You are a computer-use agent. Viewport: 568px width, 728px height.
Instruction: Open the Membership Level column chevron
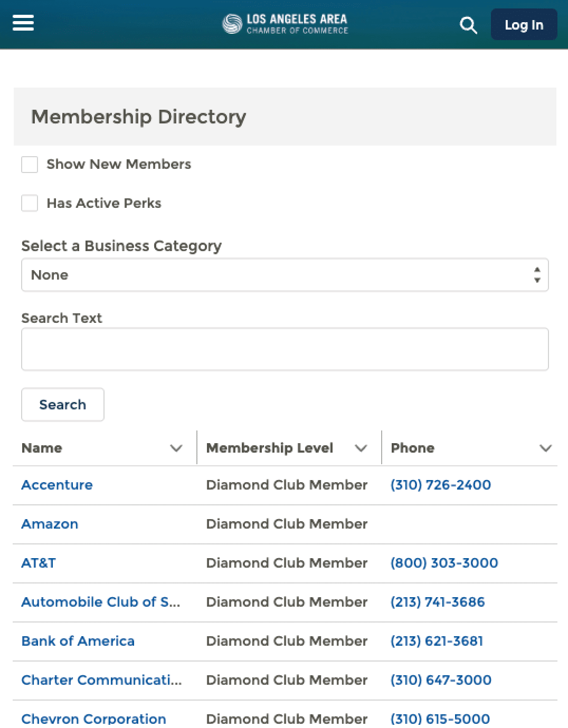(x=361, y=448)
